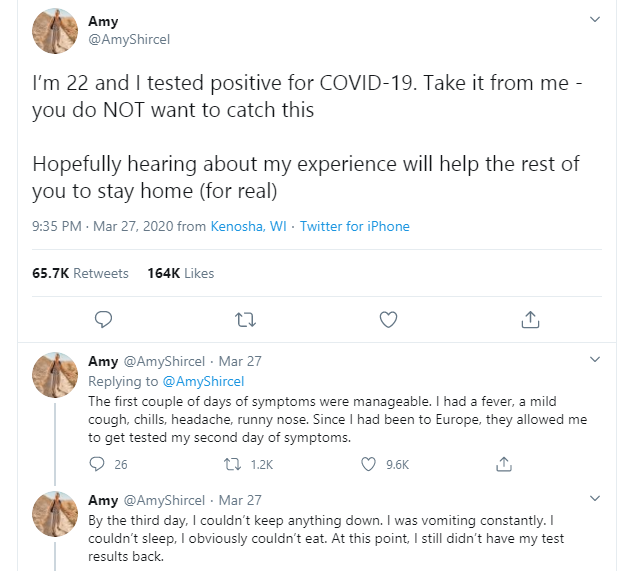The width and height of the screenshot is (625, 571).
Task: Reply to the main COVID-19 tweet
Action: (103, 319)
